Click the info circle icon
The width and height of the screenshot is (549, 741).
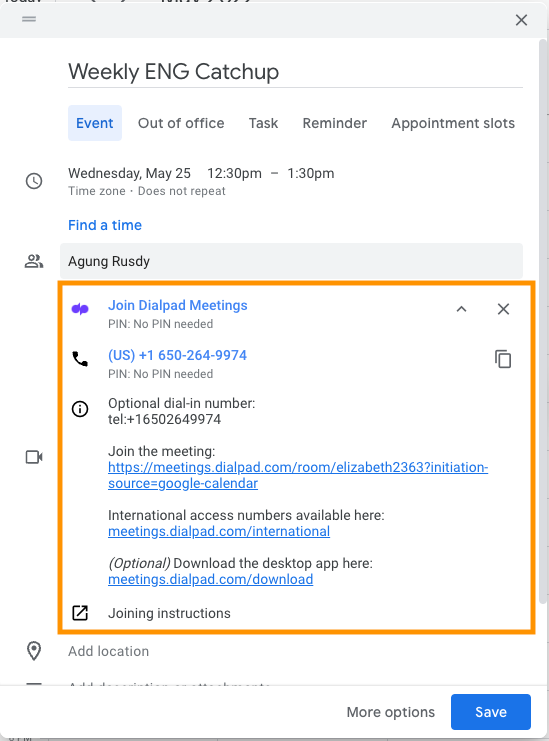click(x=80, y=409)
